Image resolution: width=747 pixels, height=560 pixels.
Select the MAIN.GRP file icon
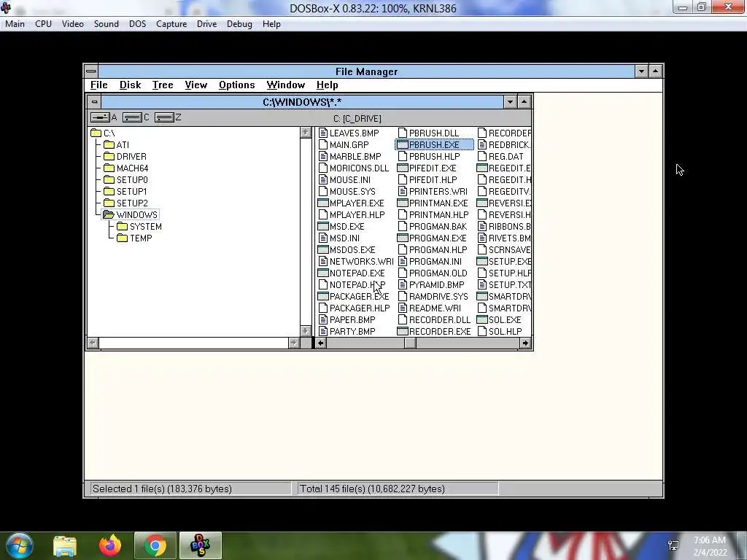pos(323,145)
